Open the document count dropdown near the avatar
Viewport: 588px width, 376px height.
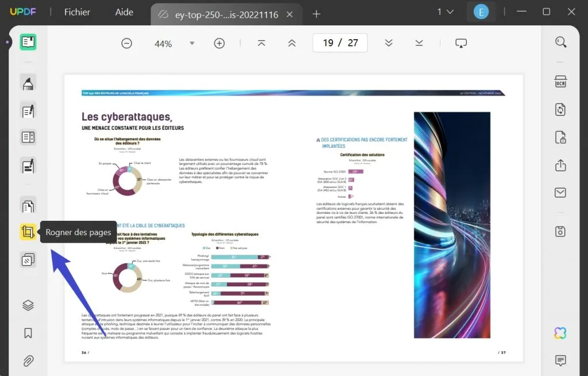click(446, 11)
